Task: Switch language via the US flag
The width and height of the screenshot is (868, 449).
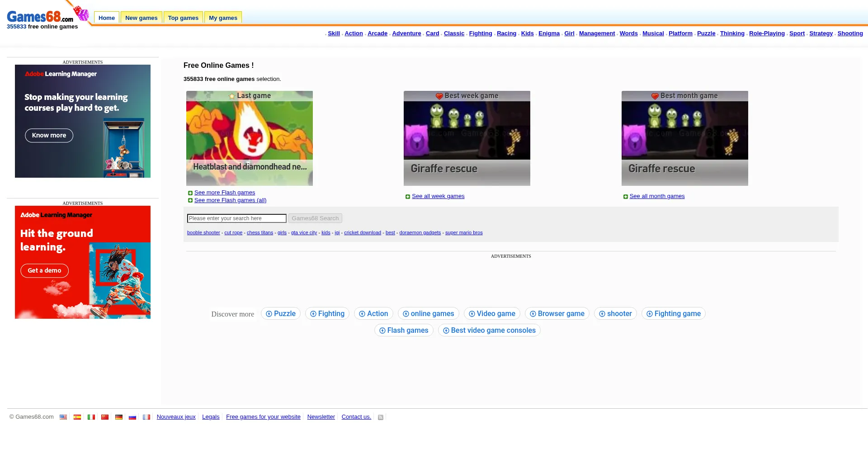Action: click(63, 417)
